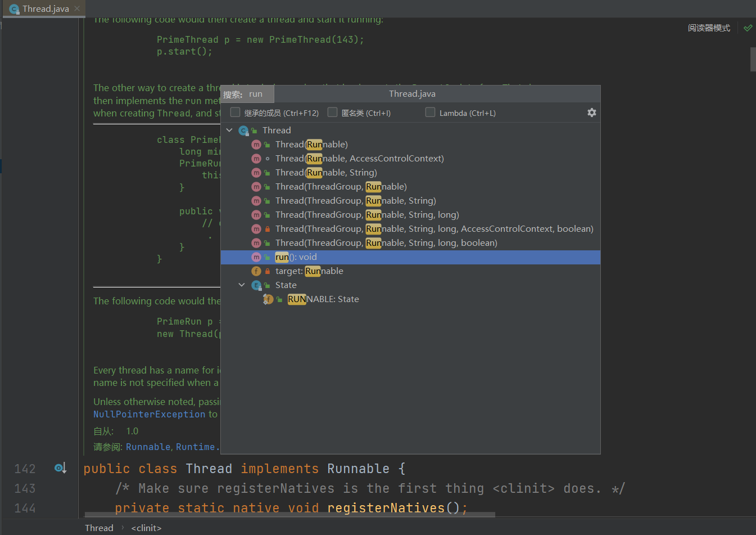The image size is (756, 535).
Task: Collapse the Thread class node
Action: [229, 130]
